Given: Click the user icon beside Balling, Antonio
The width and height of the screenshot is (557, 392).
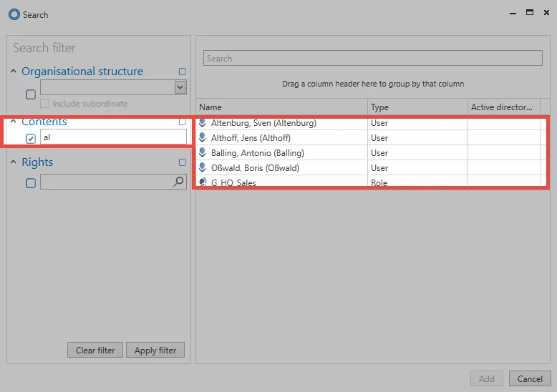Looking at the screenshot, I should pyautogui.click(x=203, y=152).
